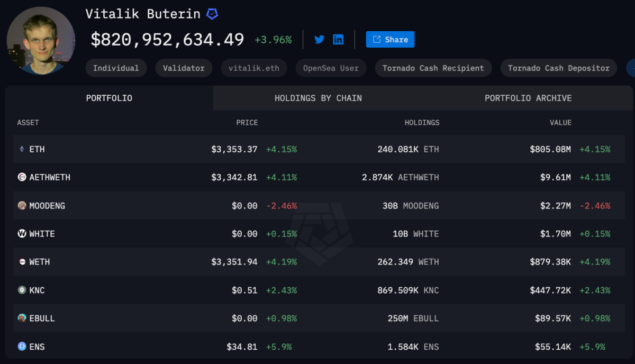Click Vitalik Buterin's profile photo
Viewport: 635px width, 364px height.
click(41, 40)
